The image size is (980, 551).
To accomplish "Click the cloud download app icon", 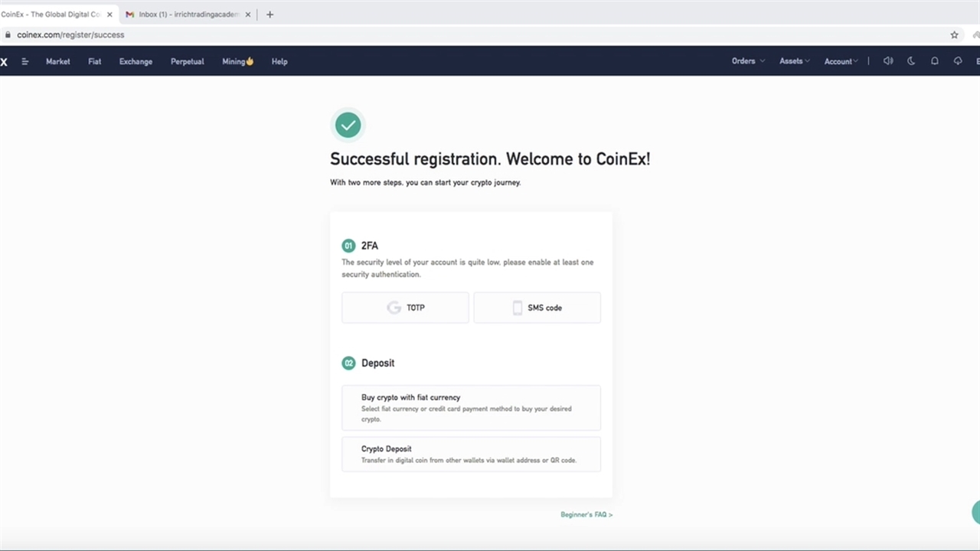I will [958, 61].
